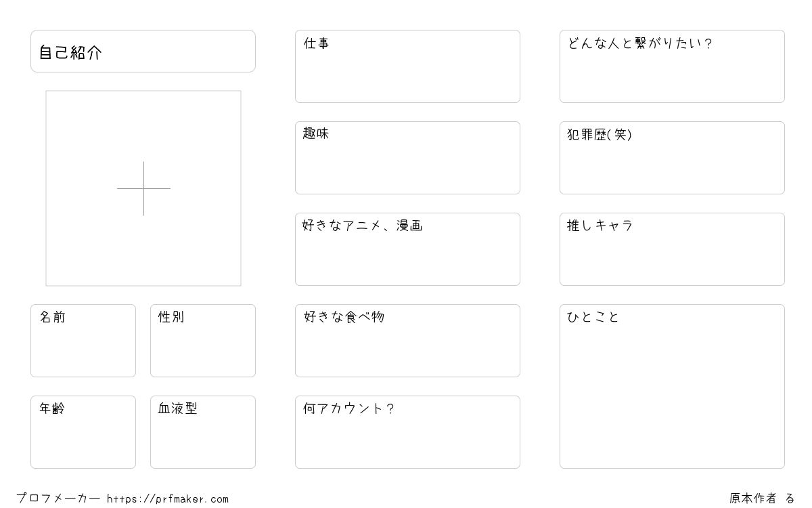
Task: Select the 自己紹介 title box
Action: tap(143, 51)
